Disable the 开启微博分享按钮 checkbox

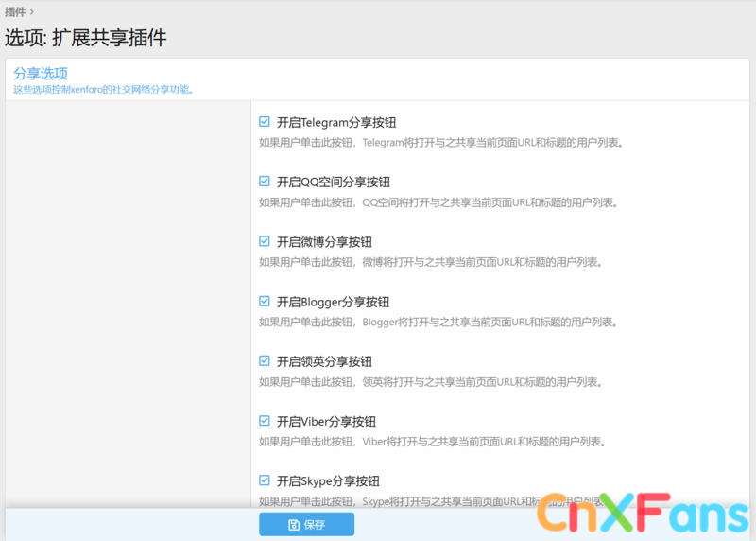265,241
